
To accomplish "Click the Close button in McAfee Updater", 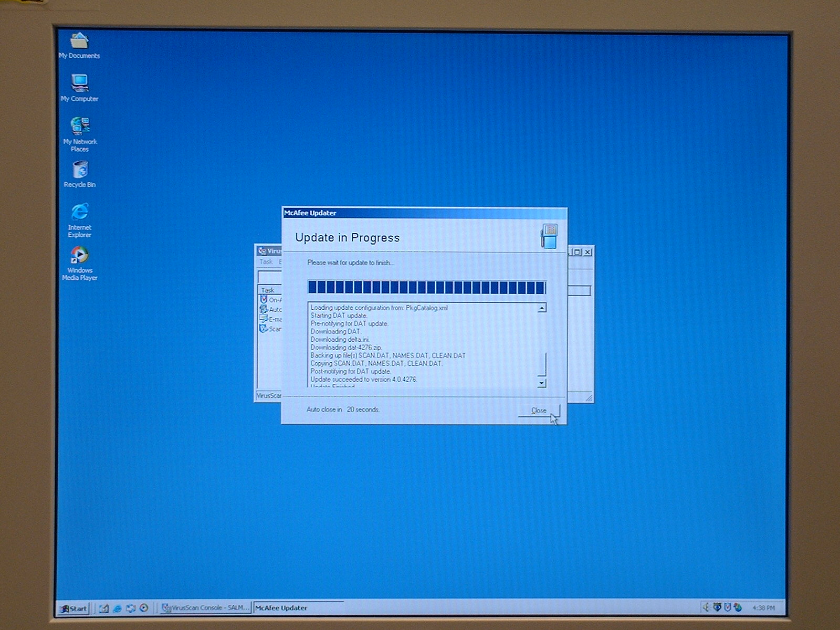I will pos(539,411).
